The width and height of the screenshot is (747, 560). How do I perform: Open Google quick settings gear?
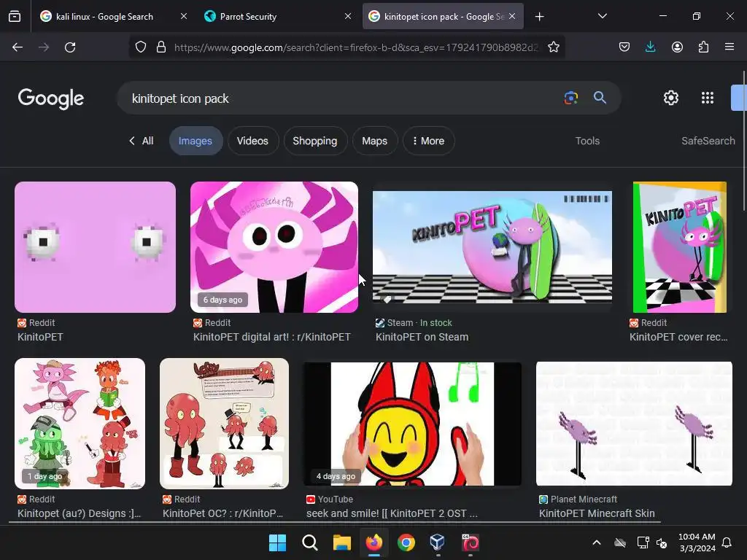pyautogui.click(x=671, y=98)
